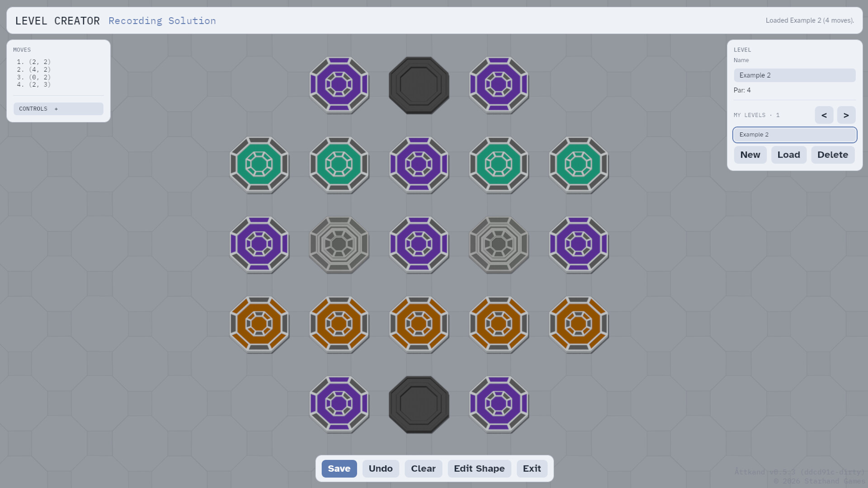868x488 pixels.
Task: Click the second orange tile from left
Action: point(339,324)
